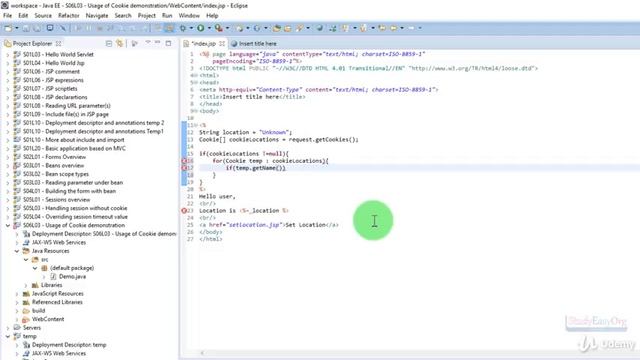The image size is (640, 360).
Task: Expand the WebContent folder
Action: (17, 319)
